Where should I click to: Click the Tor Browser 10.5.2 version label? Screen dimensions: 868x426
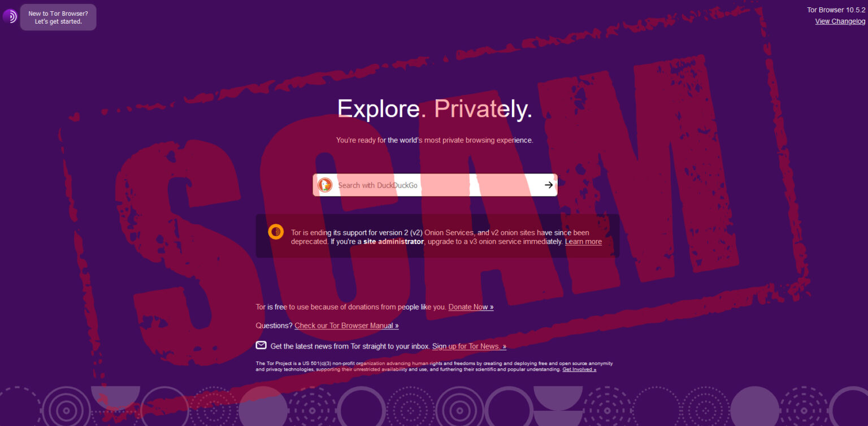tap(836, 10)
